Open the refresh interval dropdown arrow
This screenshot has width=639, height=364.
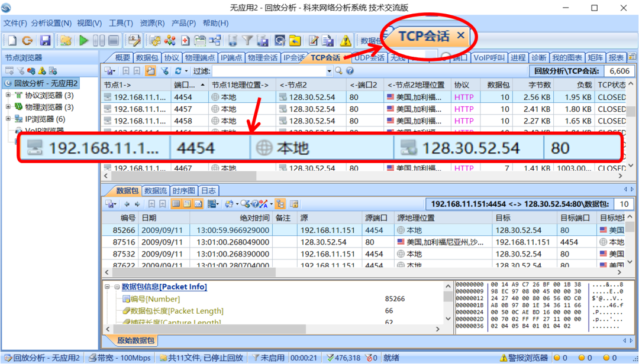(x=186, y=71)
